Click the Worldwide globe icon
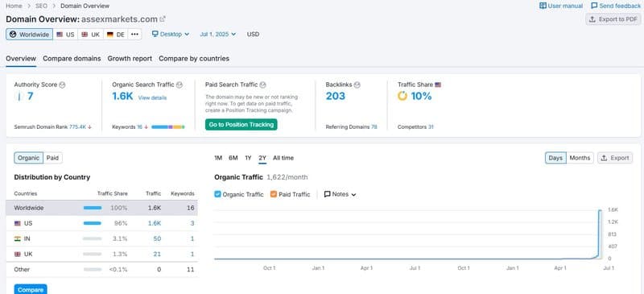The image size is (644, 294). coord(13,35)
